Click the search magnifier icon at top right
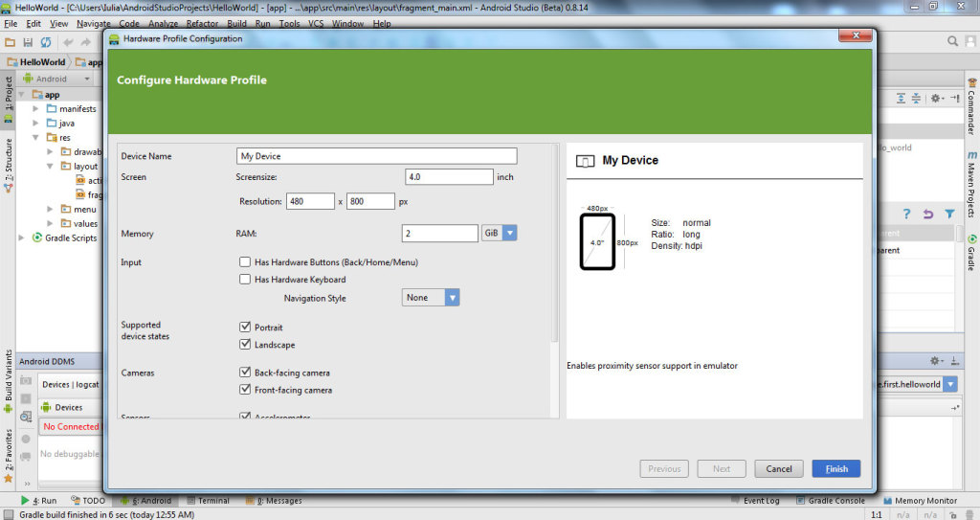 [x=952, y=40]
